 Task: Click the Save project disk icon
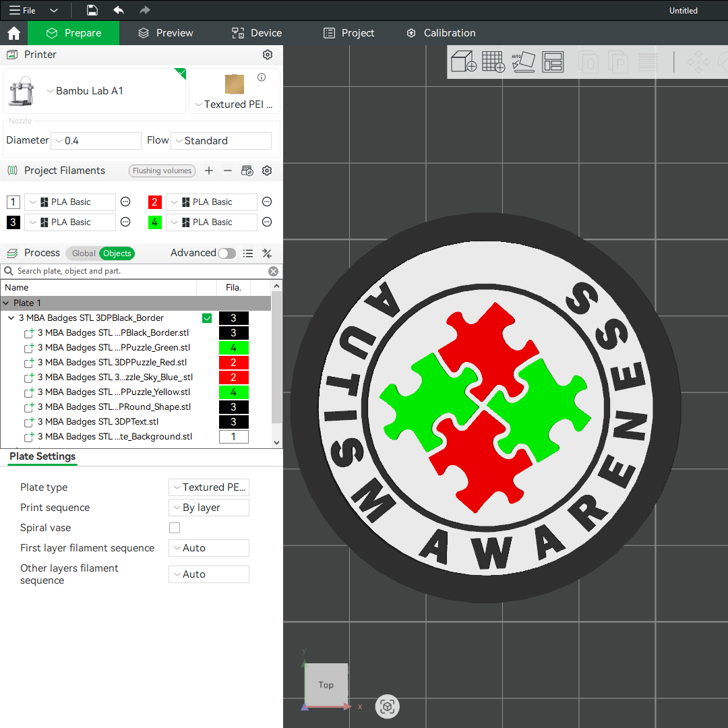(92, 10)
